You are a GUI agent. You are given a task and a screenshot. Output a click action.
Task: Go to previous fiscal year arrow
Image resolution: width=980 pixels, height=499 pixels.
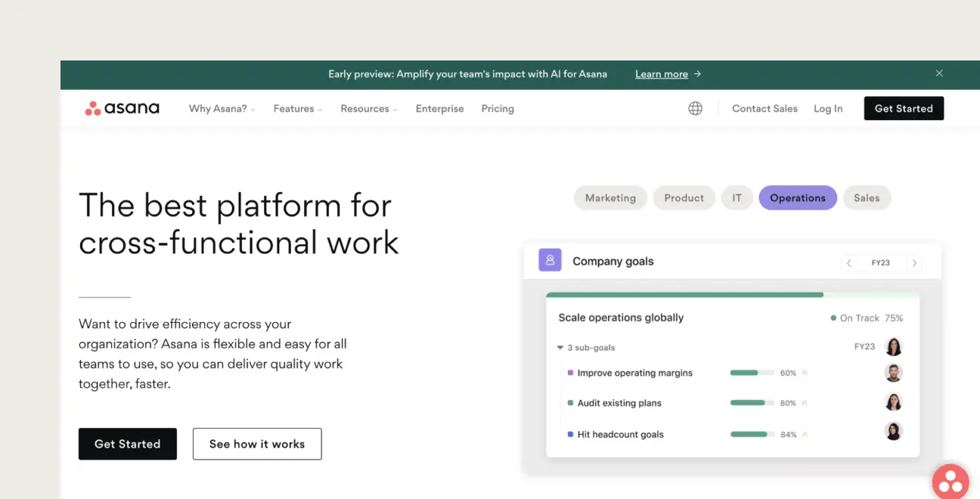tap(849, 263)
